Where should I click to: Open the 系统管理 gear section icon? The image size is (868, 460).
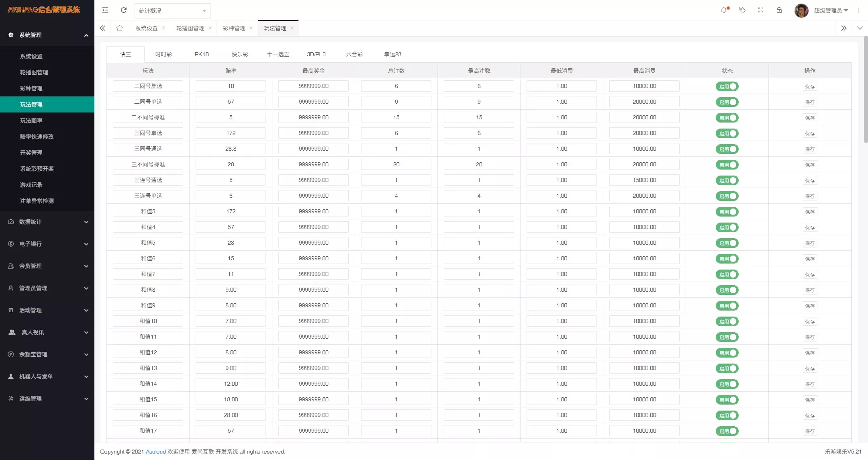(x=10, y=35)
